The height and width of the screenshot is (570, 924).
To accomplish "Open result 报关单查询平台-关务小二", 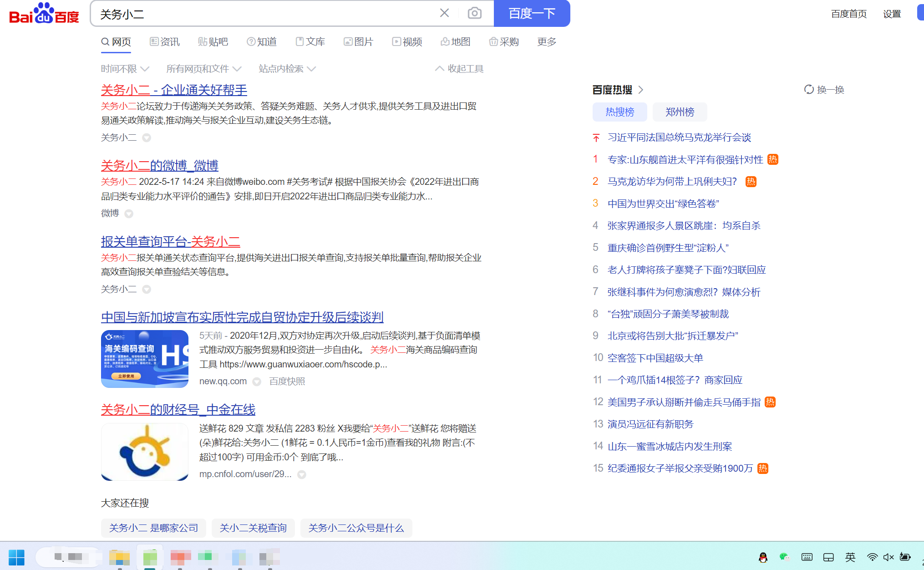I will pos(171,241).
